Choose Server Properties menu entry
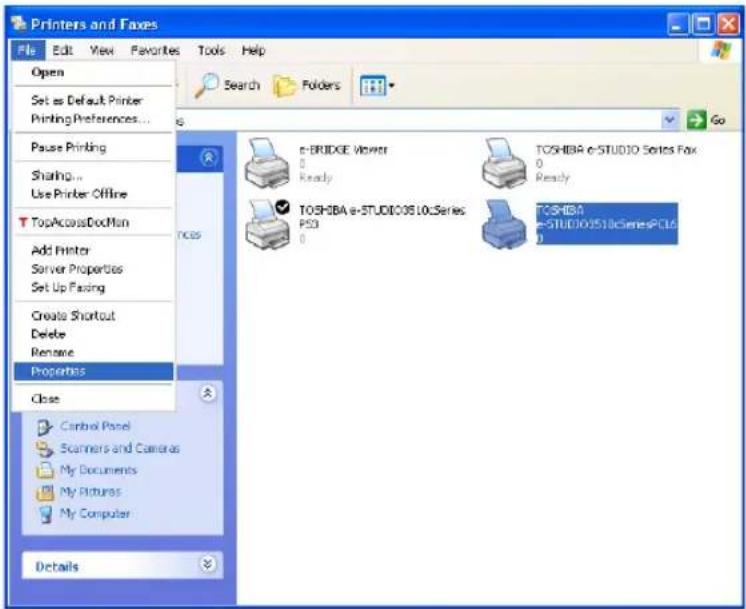 tap(94, 269)
